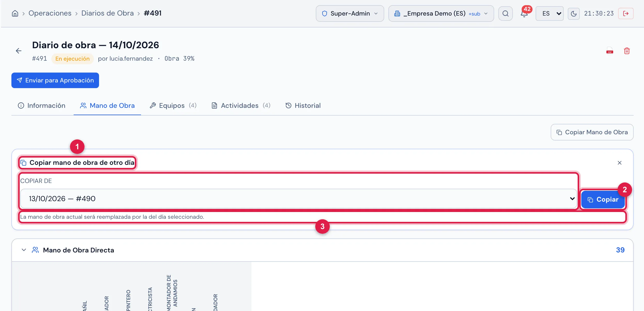Close the copy labor panel
The width and height of the screenshot is (644, 311).
pos(620,163)
